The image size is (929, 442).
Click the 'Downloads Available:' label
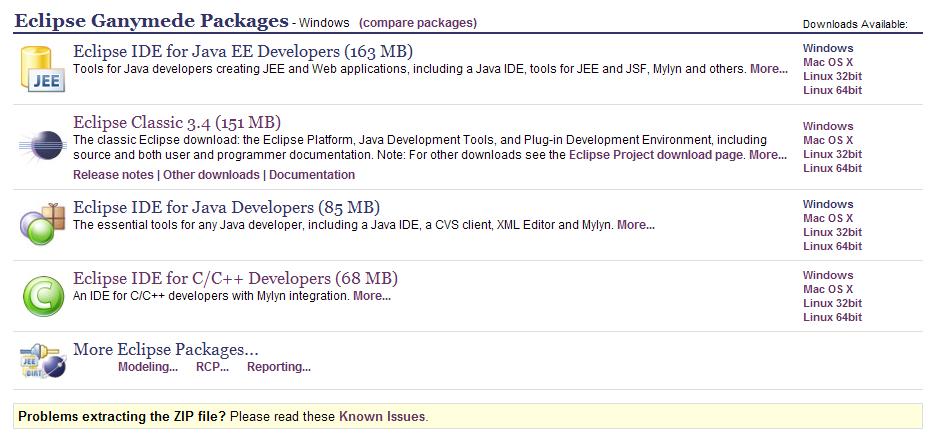(x=855, y=24)
